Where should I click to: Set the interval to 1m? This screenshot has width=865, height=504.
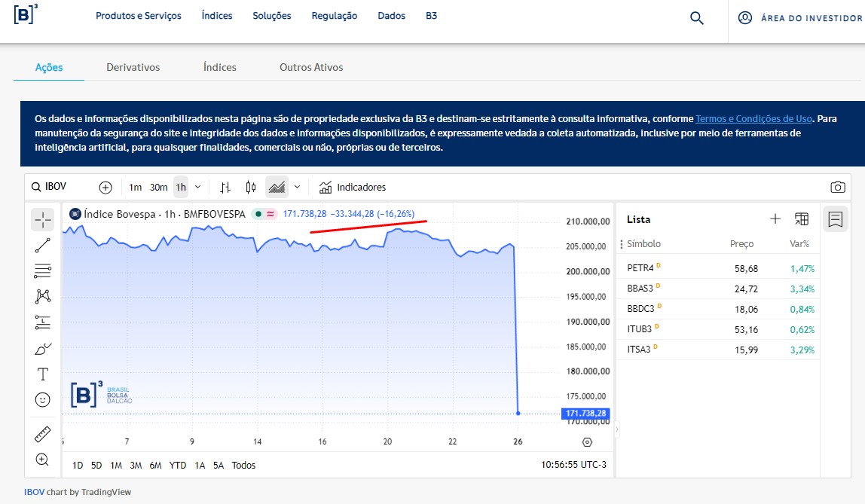pos(135,188)
